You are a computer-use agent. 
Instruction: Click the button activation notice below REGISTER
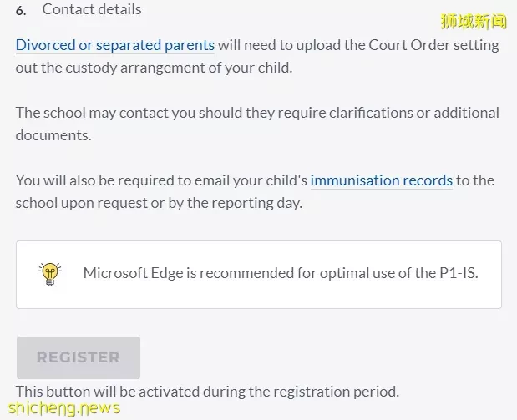(x=207, y=392)
